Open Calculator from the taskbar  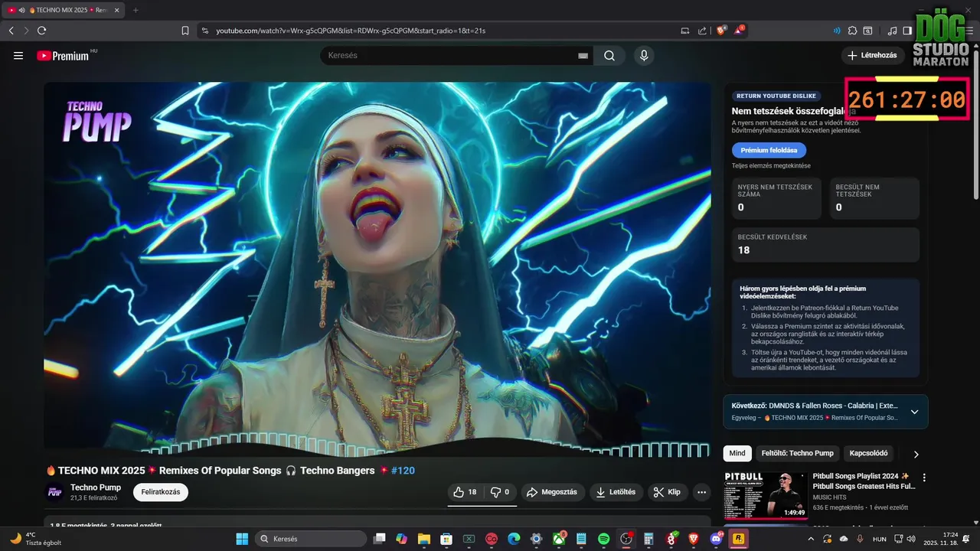point(648,539)
